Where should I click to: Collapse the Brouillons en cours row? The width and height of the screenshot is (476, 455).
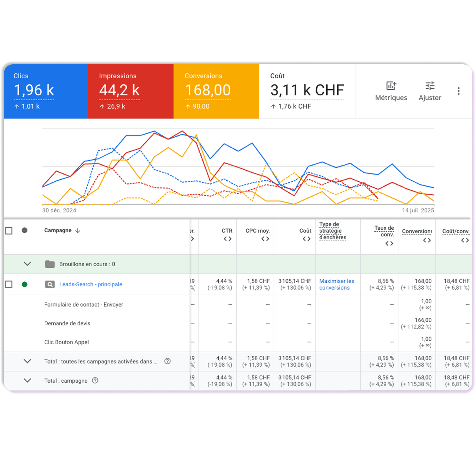27,264
